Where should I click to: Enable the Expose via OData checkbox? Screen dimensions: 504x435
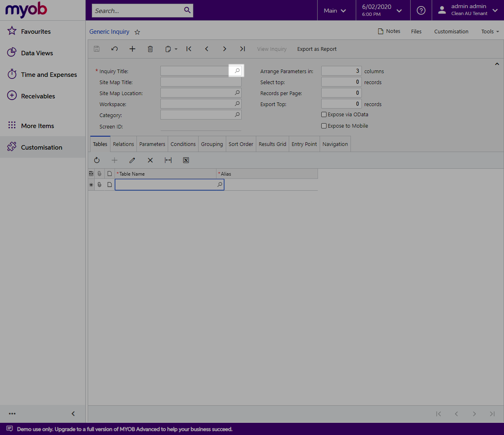pyautogui.click(x=324, y=115)
